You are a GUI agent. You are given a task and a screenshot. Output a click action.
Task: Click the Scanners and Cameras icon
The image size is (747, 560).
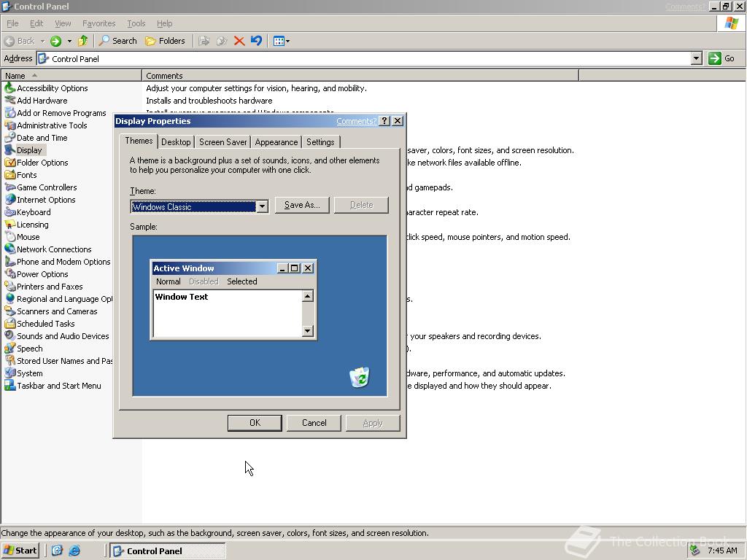coord(10,311)
